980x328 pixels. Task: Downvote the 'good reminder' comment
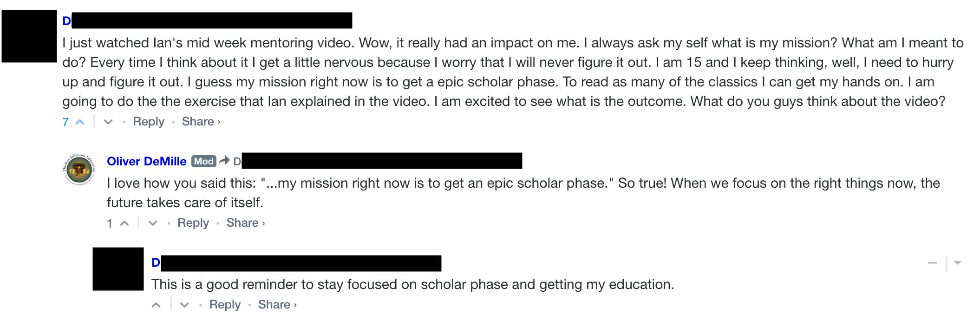(x=184, y=305)
